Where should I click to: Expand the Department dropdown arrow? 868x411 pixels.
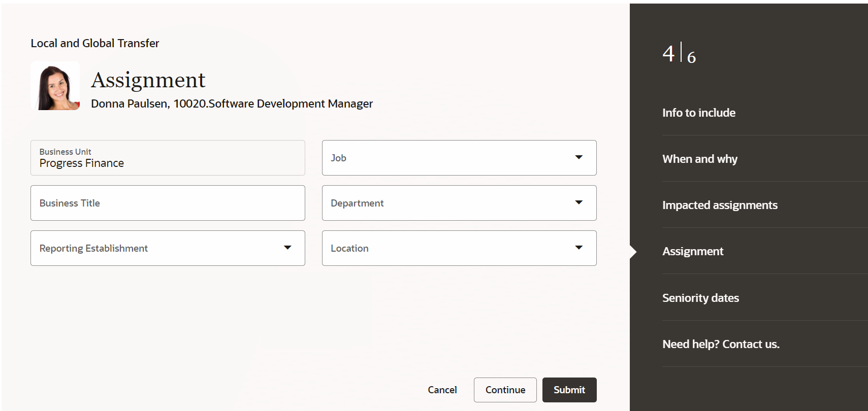point(578,202)
